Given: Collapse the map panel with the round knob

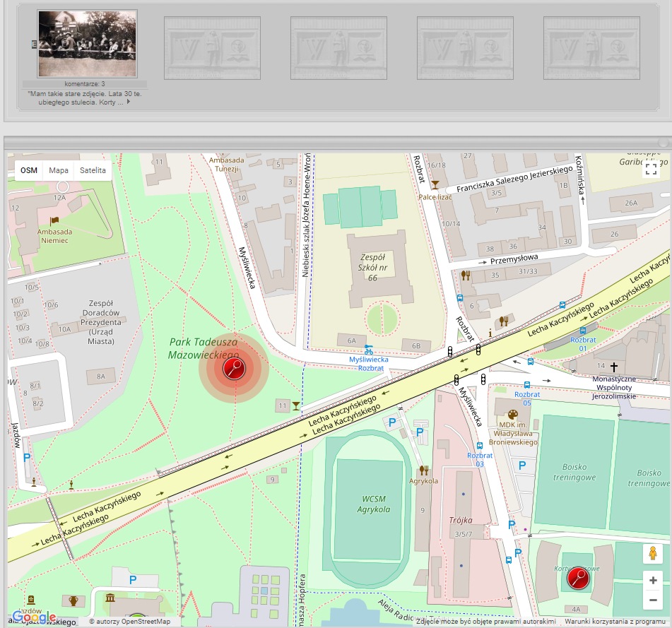Looking at the screenshot, I should pos(663,142).
